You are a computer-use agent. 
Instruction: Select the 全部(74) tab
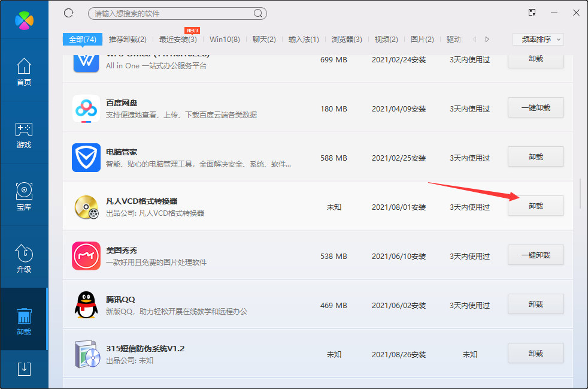tap(83, 40)
